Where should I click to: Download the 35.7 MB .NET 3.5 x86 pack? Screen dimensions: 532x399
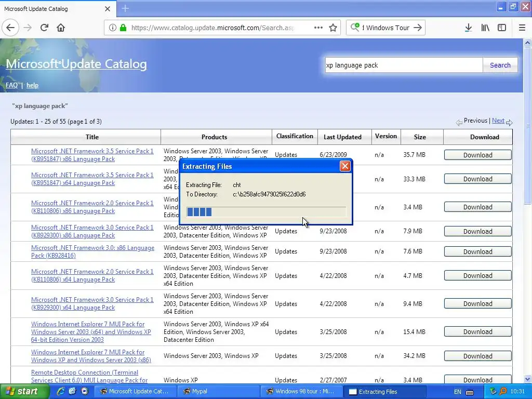click(x=478, y=155)
